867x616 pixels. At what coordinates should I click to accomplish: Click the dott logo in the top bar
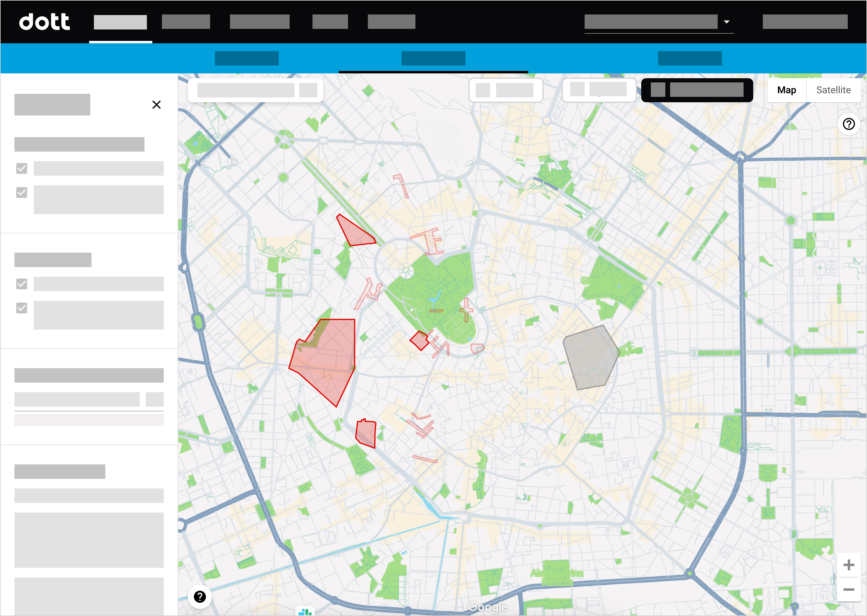click(45, 22)
